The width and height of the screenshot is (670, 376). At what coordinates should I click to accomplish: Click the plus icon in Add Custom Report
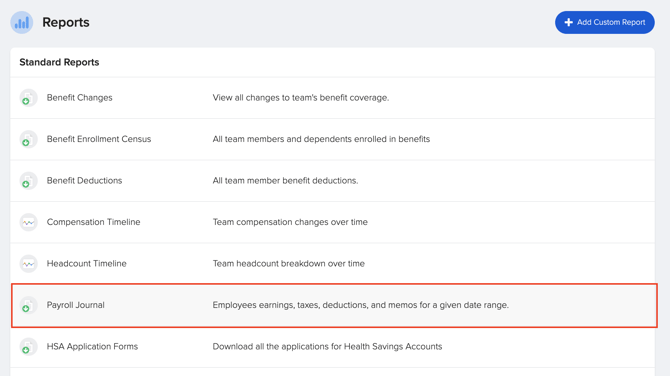[568, 22]
